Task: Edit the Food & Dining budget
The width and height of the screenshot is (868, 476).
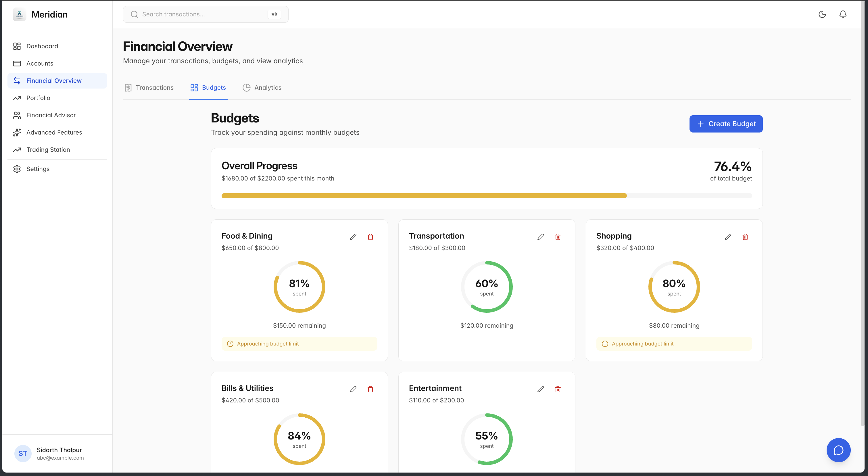Action: pyautogui.click(x=353, y=237)
